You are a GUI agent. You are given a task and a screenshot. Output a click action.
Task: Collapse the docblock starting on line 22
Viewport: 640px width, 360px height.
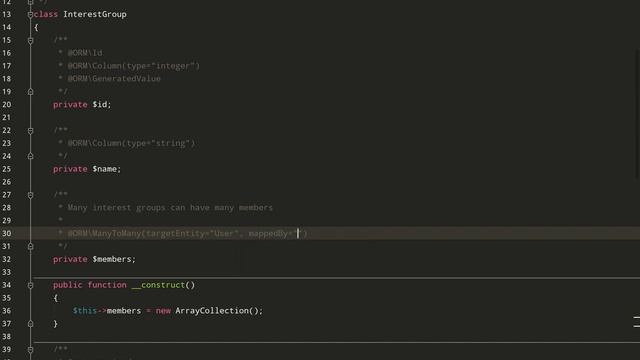click(31, 131)
